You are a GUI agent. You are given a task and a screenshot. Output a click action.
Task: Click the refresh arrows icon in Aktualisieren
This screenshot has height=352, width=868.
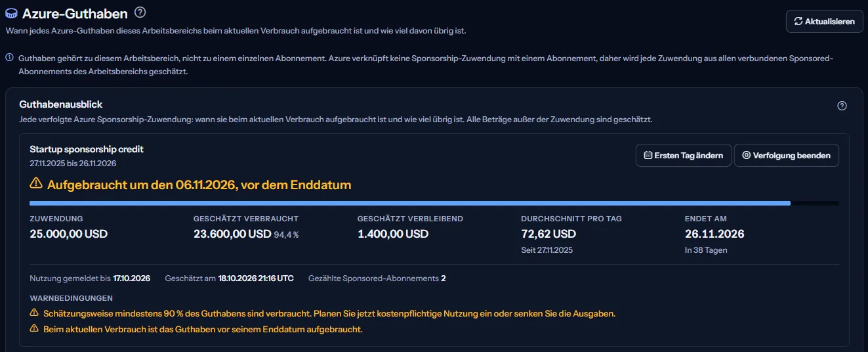pos(798,21)
